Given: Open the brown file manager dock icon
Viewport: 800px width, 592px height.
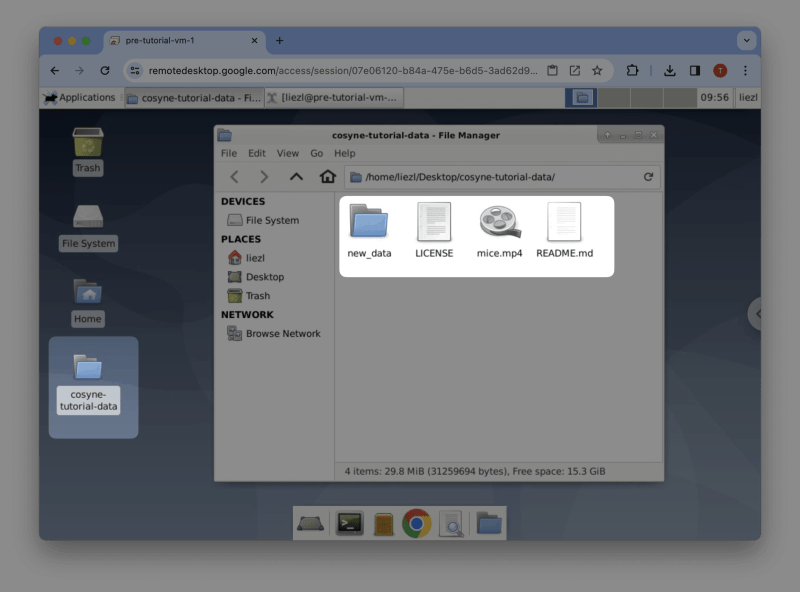Looking at the screenshot, I should point(383,524).
